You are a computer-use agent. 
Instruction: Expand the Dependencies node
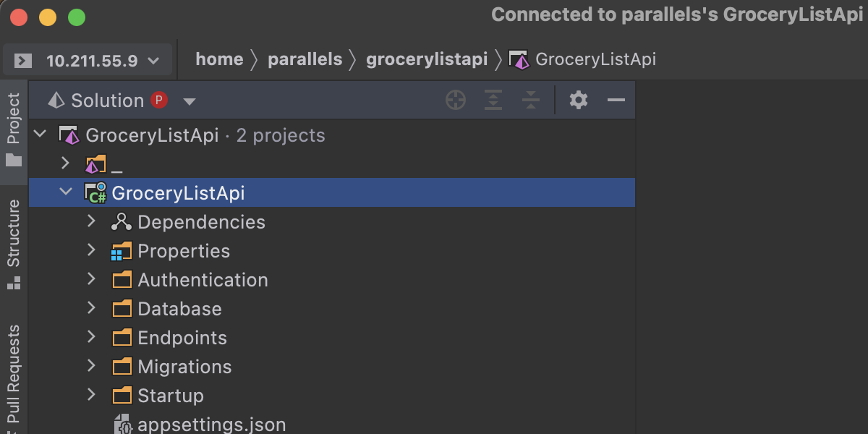tap(91, 221)
